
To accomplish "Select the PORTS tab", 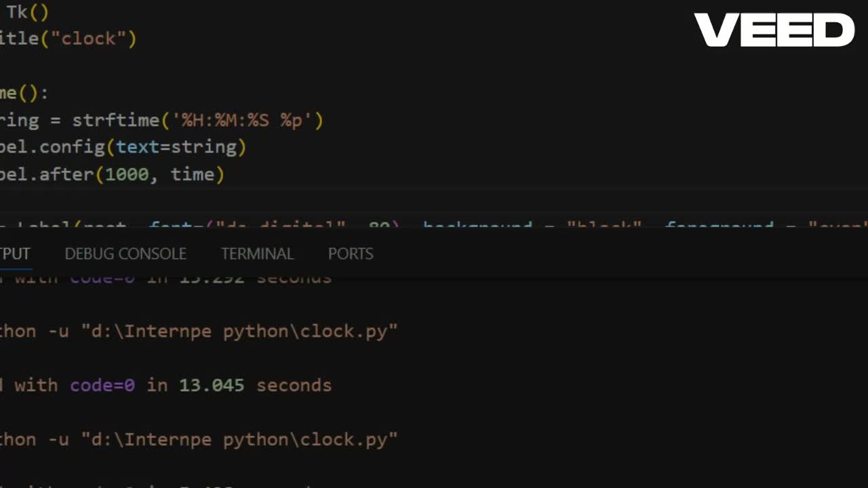I will pyautogui.click(x=351, y=253).
